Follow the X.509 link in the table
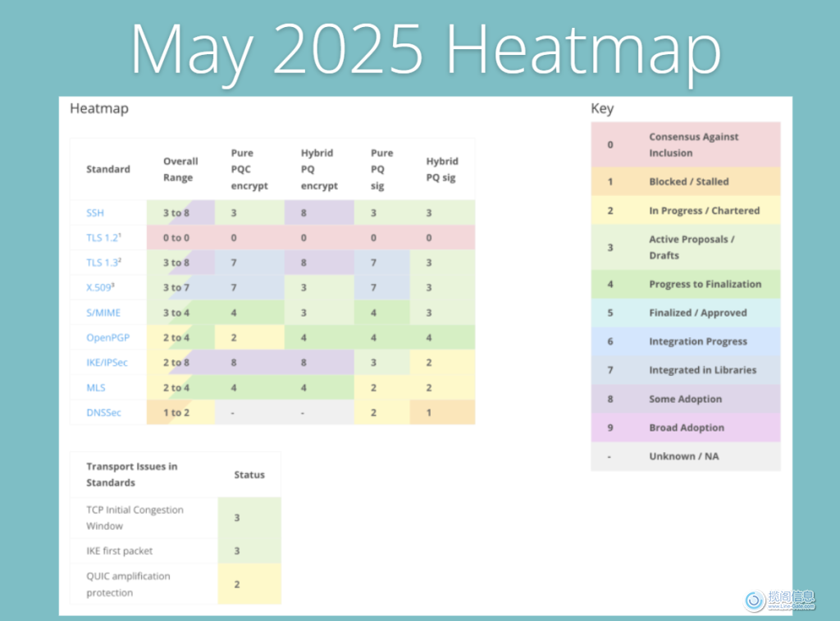Screen dimensions: 840x621 100,287
